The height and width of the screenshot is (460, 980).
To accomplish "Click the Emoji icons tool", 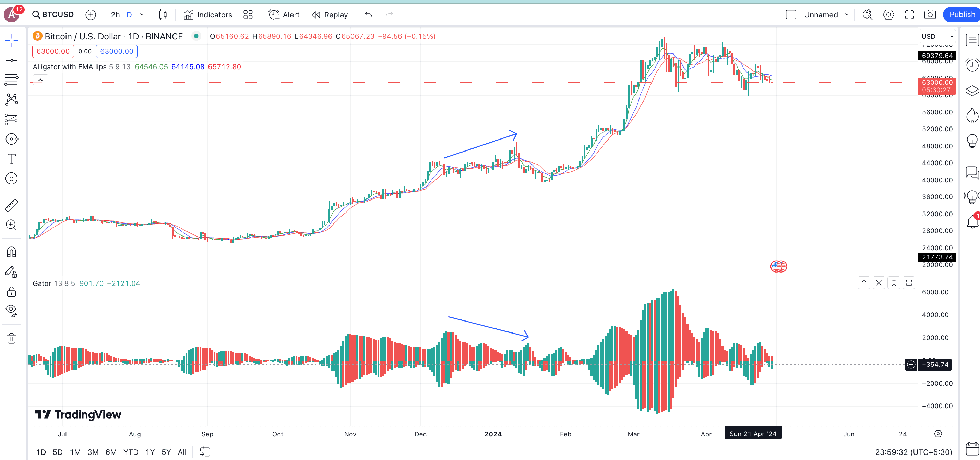I will coord(11,178).
